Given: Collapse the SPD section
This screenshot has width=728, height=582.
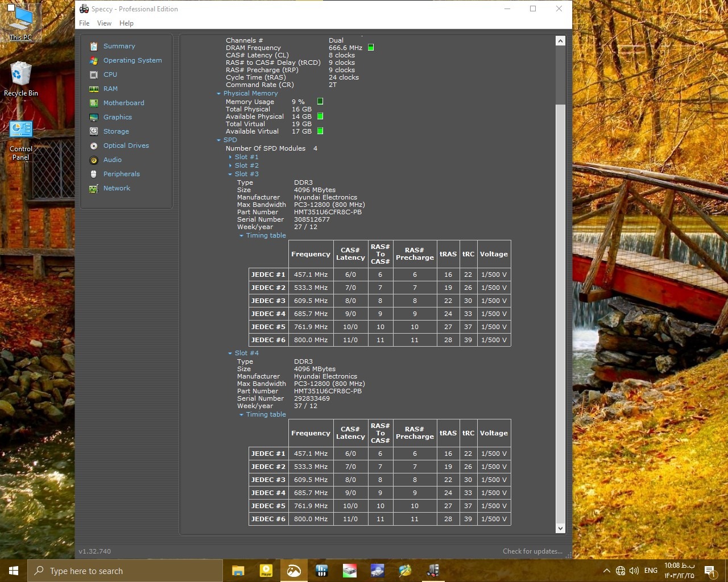Looking at the screenshot, I should pyautogui.click(x=218, y=140).
